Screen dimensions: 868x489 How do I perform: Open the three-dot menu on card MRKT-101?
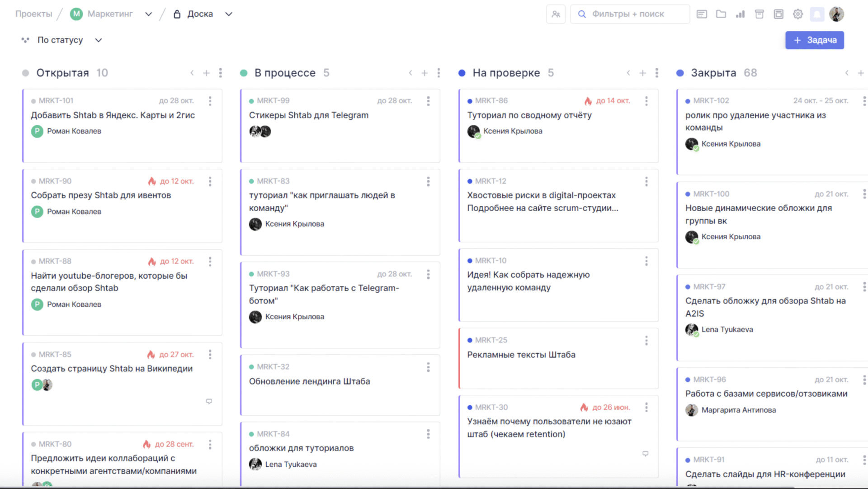pos(210,101)
